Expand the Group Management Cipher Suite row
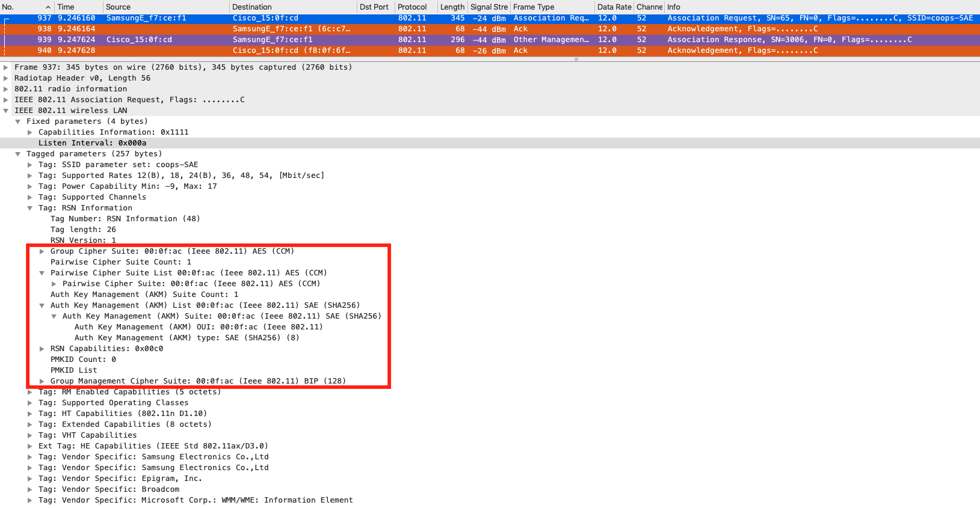980x508 pixels. coord(42,381)
